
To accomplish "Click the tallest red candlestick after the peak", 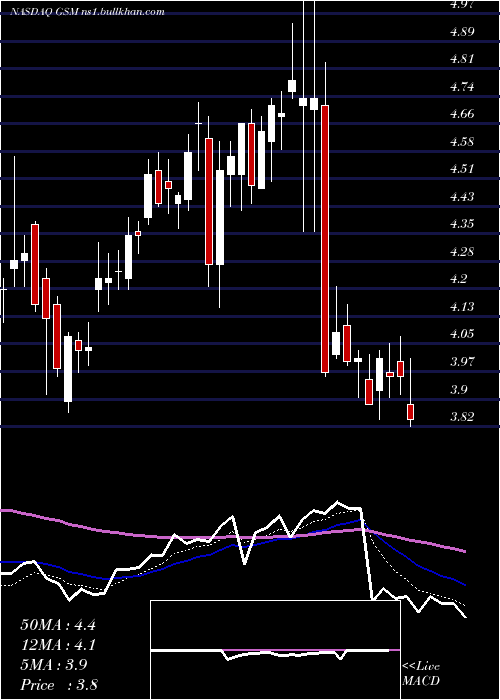I will click(325, 239).
